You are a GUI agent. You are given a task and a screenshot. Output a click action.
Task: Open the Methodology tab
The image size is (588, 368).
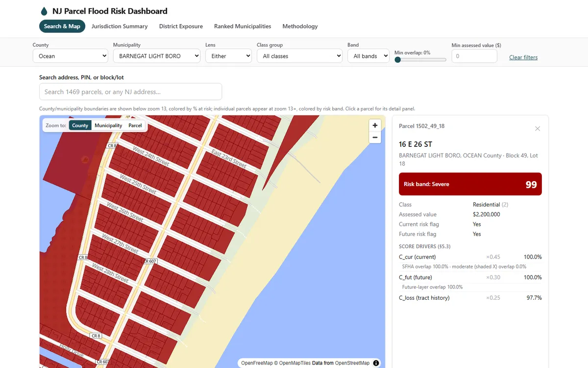(x=300, y=26)
